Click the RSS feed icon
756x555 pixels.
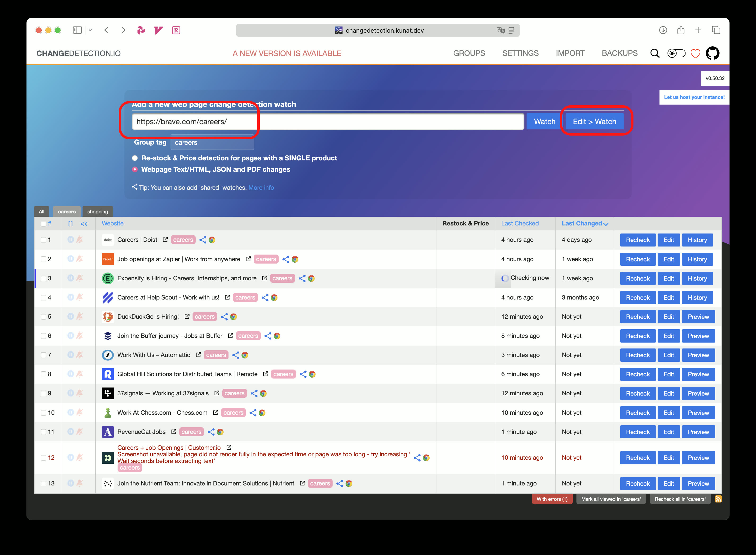tap(718, 499)
